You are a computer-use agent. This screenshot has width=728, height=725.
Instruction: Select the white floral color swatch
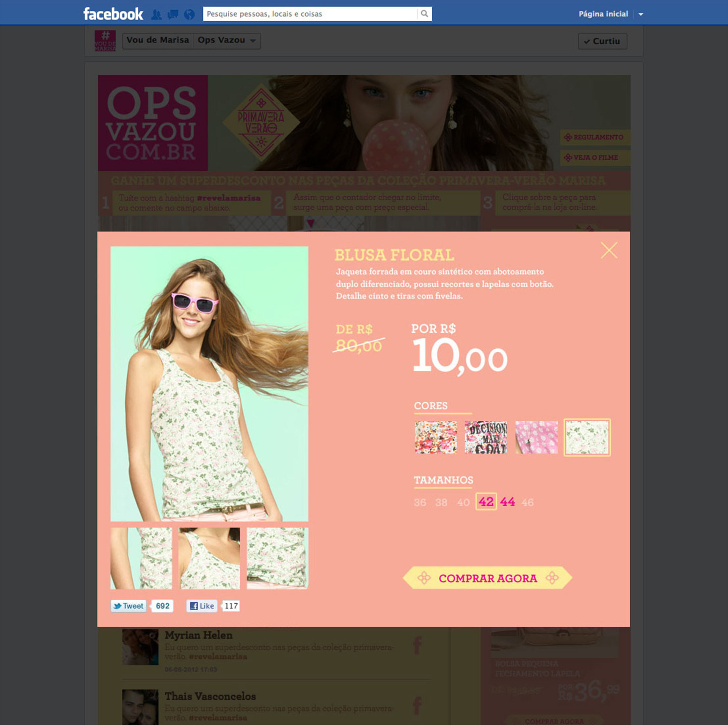587,437
